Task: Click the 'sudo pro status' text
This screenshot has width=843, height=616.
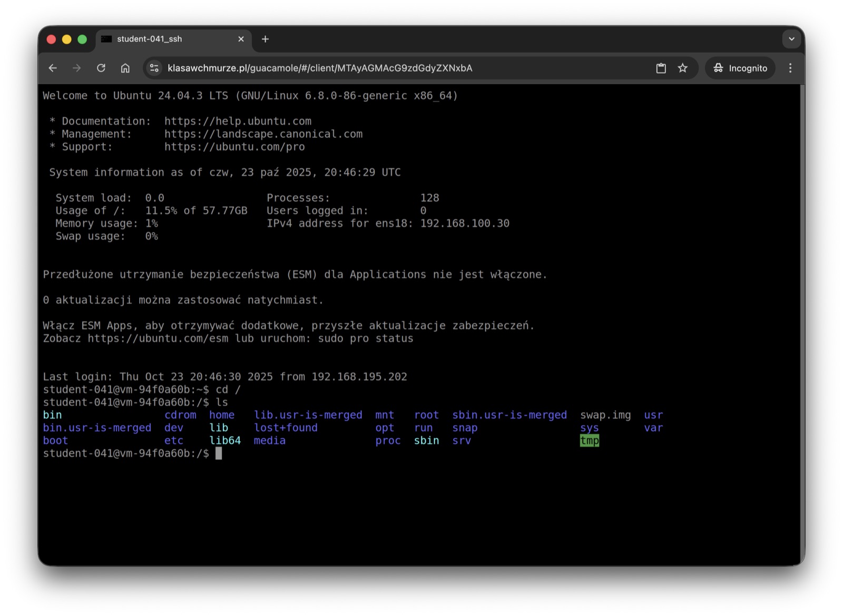Action: [x=366, y=339]
